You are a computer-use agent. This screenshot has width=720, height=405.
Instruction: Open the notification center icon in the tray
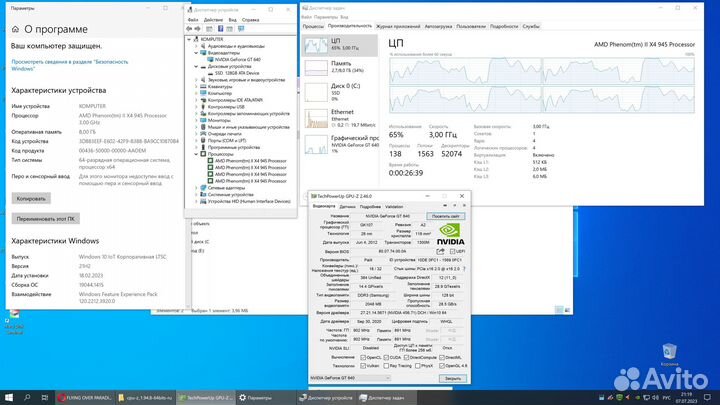coord(707,398)
